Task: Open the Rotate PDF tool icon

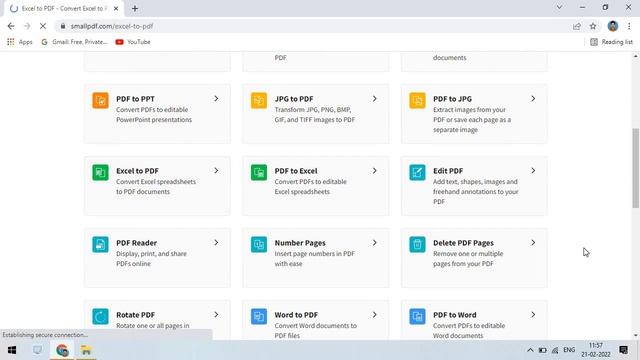Action: pos(100,316)
